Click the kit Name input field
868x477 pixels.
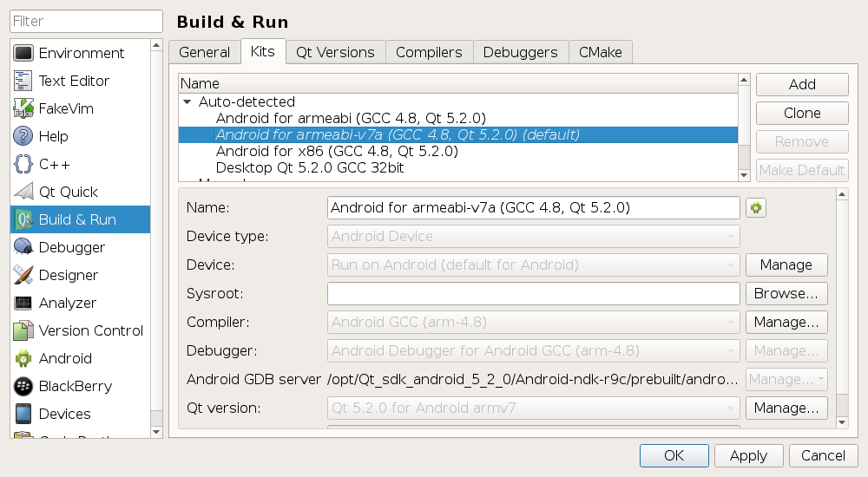pos(534,208)
